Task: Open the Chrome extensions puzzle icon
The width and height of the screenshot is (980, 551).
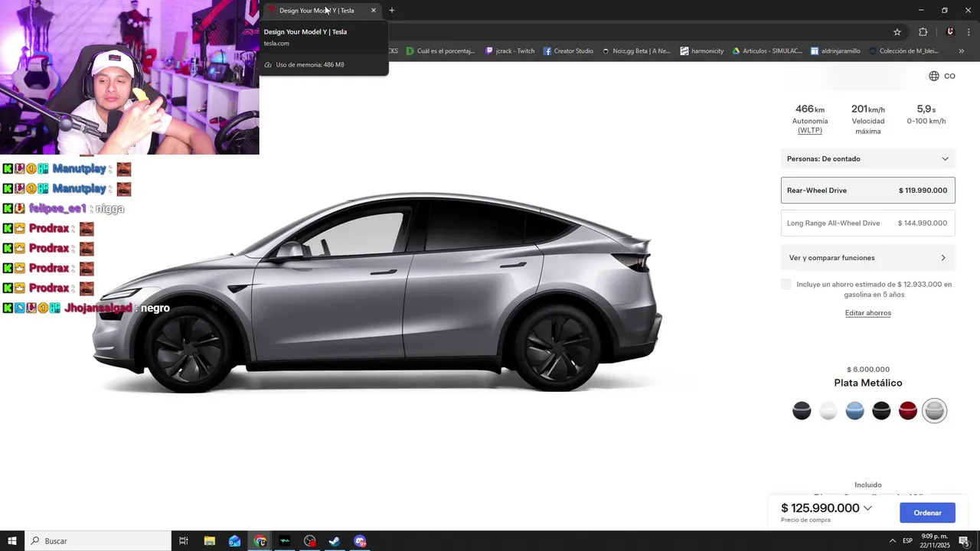Action: (923, 32)
